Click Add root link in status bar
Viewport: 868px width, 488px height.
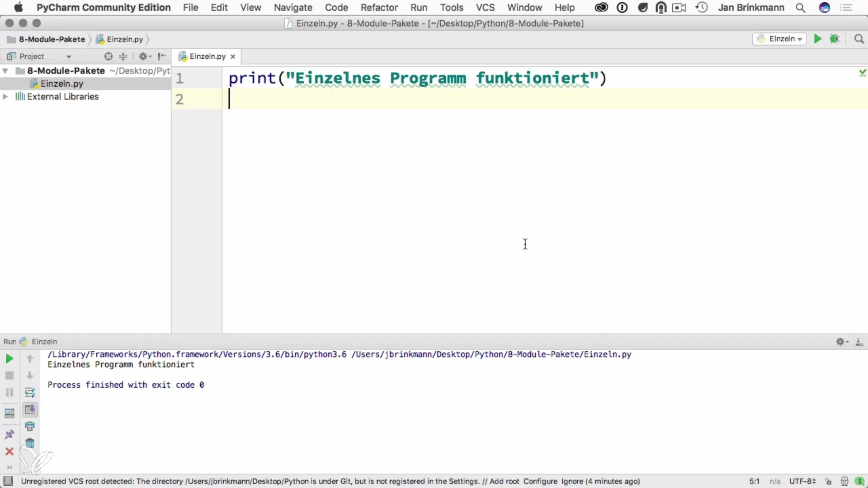[504, 481]
